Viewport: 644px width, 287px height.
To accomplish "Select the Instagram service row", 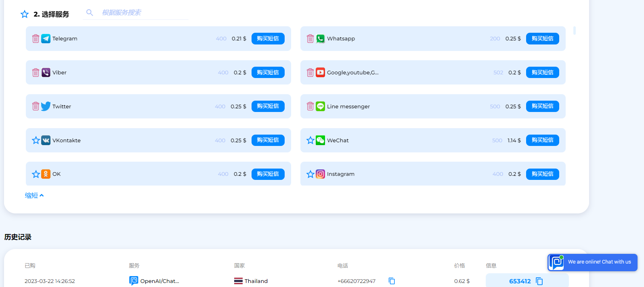I will (x=433, y=174).
